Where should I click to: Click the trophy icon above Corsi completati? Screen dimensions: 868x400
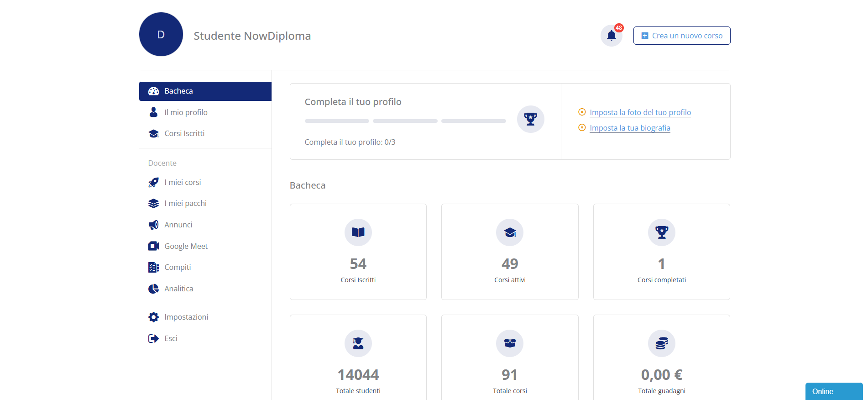coord(661,232)
